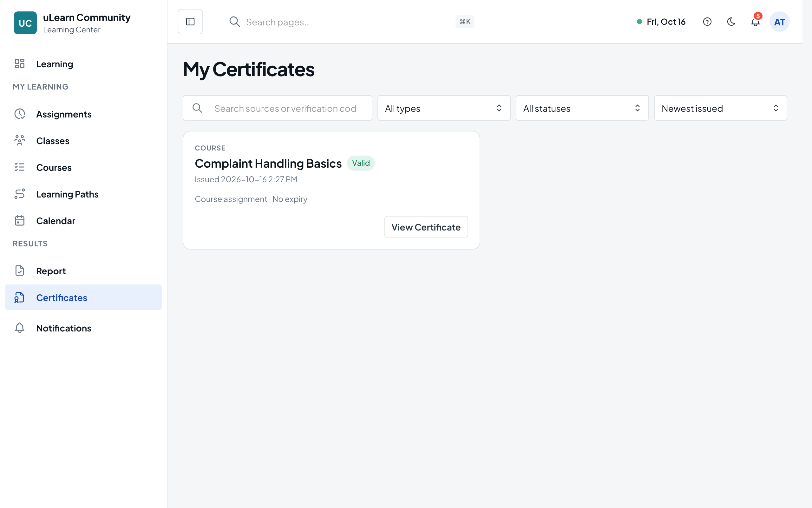Viewport: 812px width, 508px height.
Task: Click the Complaint Handling Basics title
Action: tap(268, 163)
